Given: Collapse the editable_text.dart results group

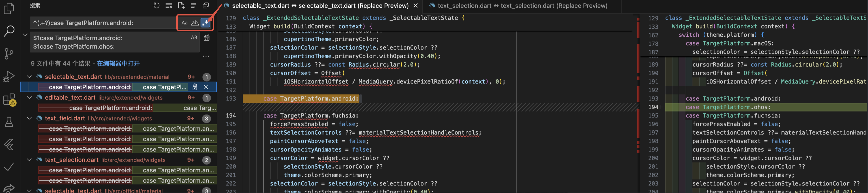Looking at the screenshot, I should point(29,98).
